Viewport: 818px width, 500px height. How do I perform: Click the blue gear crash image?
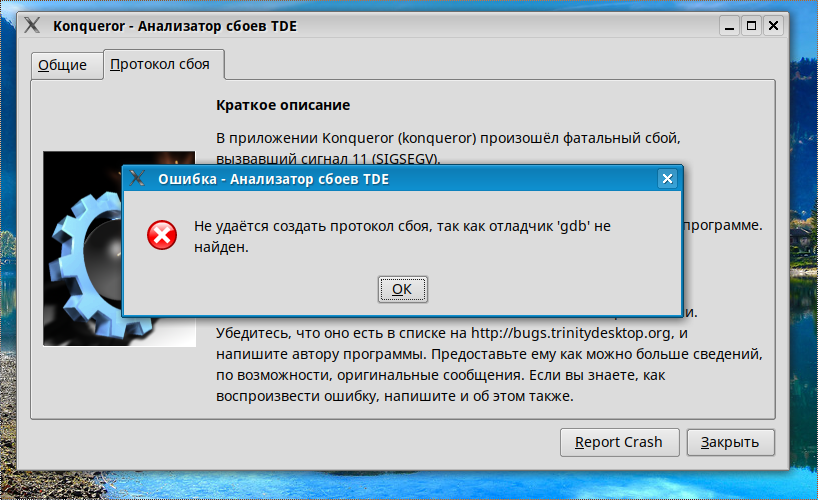119,249
